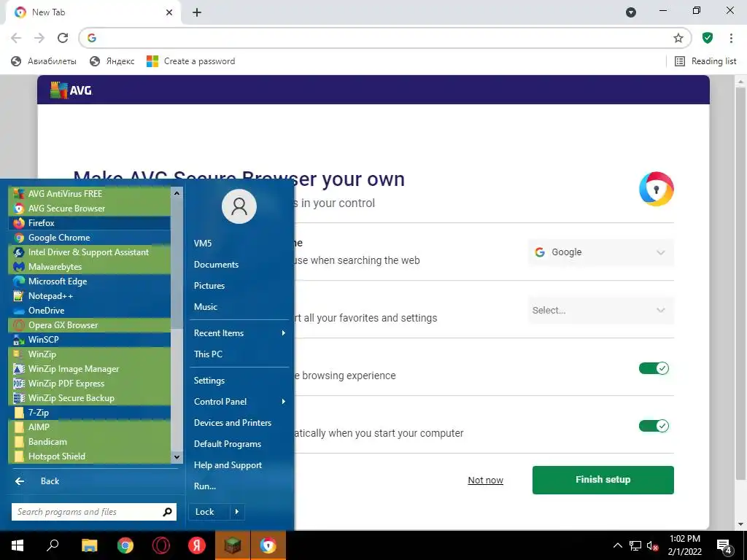Open Yandex Browser from the taskbar

coord(197,545)
